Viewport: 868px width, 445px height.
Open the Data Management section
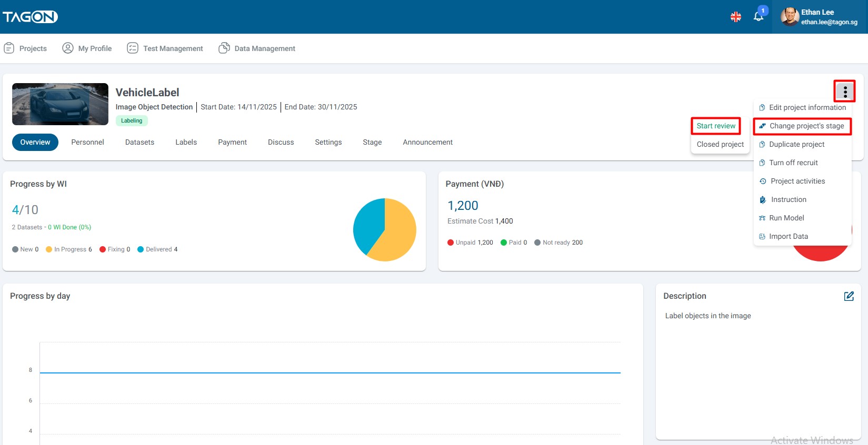[257, 48]
